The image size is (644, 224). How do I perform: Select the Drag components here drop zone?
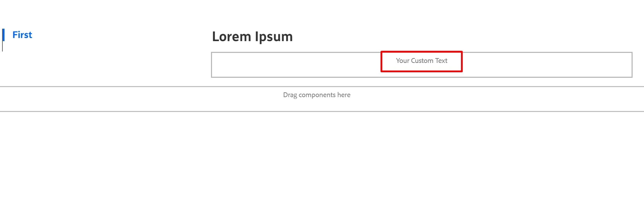[x=322, y=99]
